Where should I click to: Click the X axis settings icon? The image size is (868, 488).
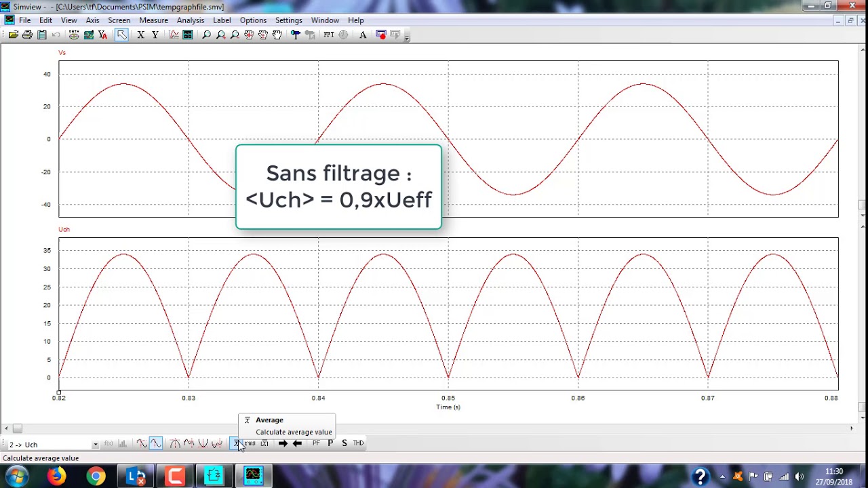[141, 35]
